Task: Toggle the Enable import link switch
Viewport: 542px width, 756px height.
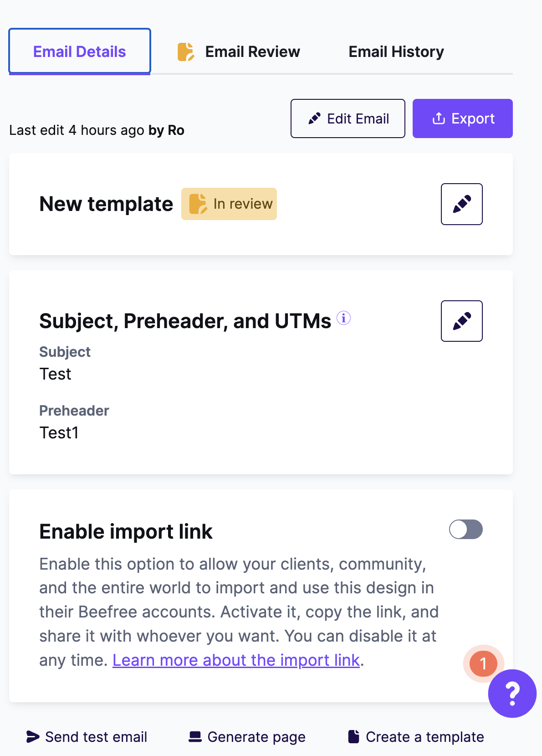Action: tap(465, 530)
